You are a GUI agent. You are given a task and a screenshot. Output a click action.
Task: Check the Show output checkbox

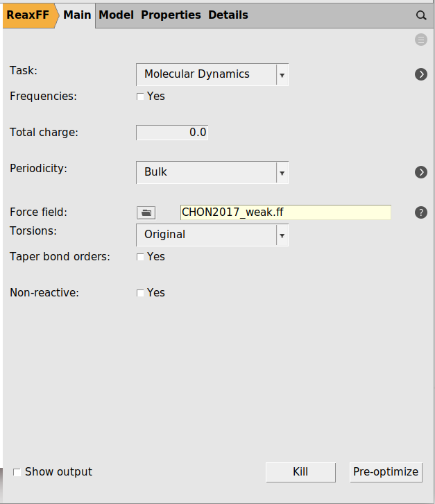click(x=17, y=472)
